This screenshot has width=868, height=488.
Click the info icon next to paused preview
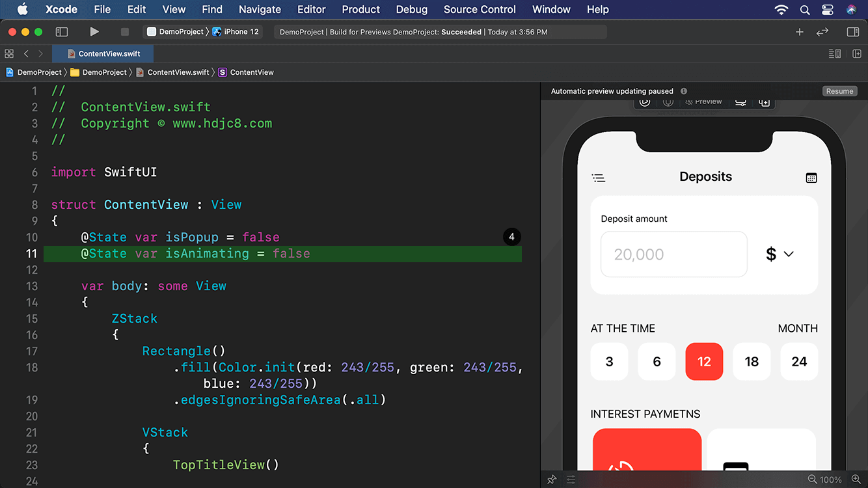point(684,91)
